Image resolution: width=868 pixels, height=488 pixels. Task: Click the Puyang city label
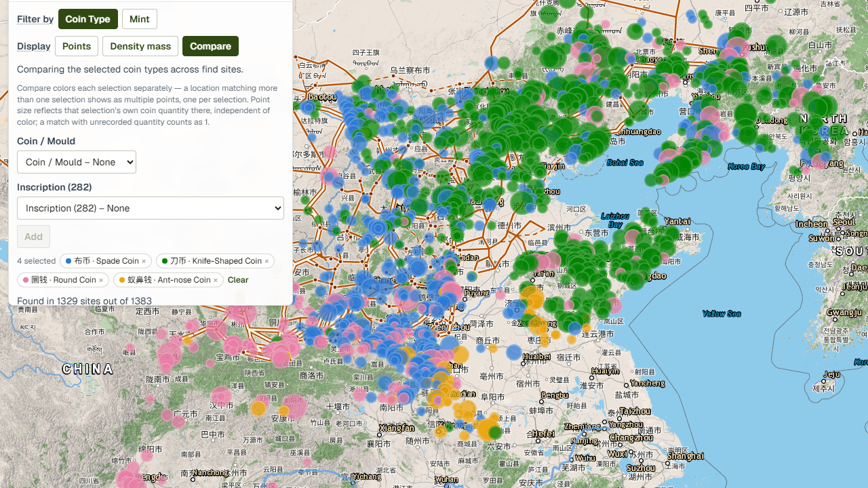[476, 293]
